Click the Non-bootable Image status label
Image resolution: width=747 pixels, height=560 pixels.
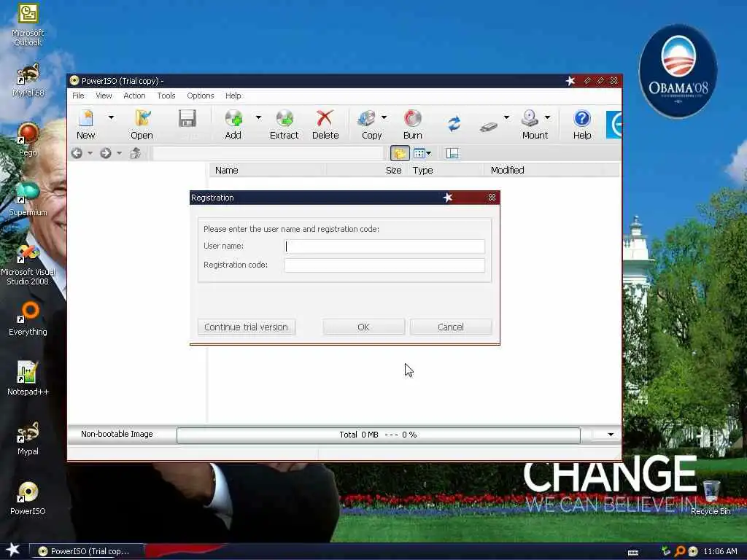(117, 435)
